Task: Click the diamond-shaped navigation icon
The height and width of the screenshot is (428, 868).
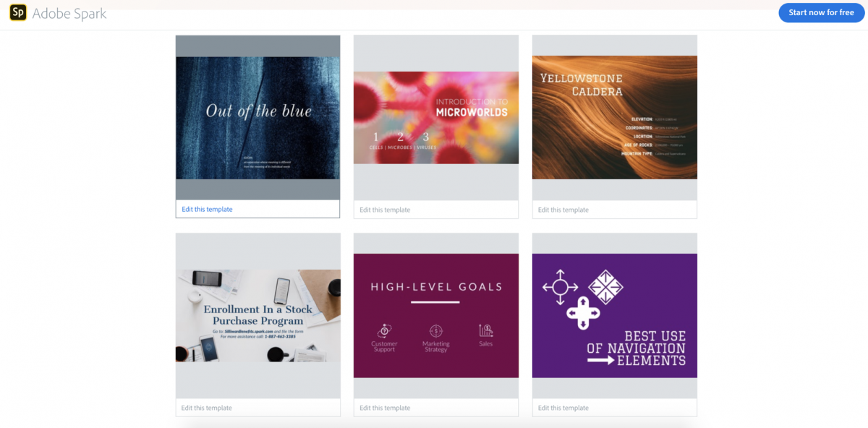Action: click(x=605, y=286)
